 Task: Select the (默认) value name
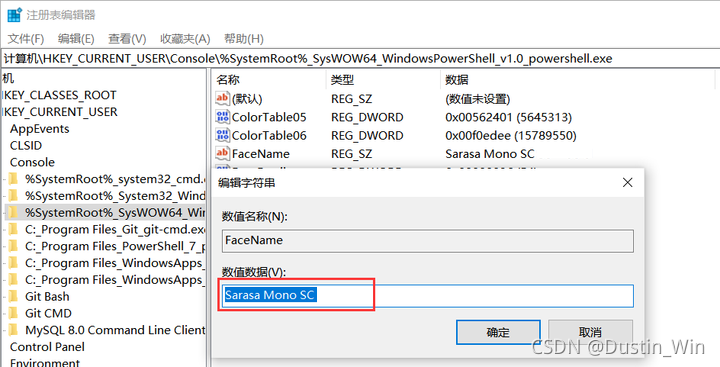(247, 99)
